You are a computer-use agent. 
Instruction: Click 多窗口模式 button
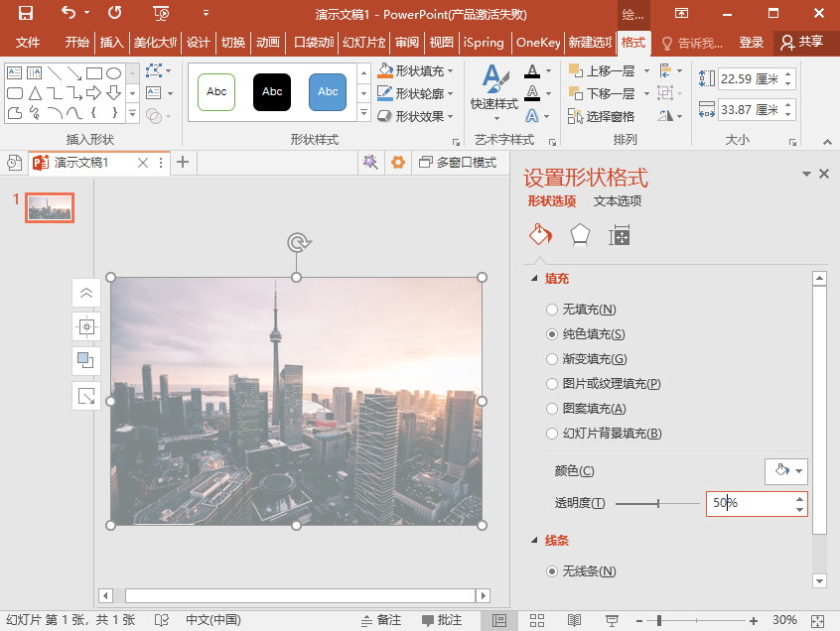coord(458,163)
